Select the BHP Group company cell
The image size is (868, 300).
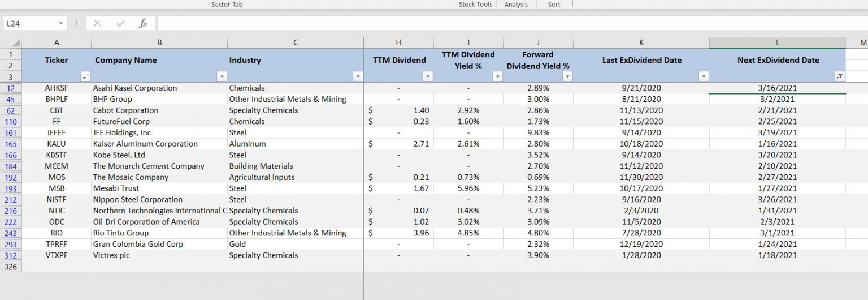click(159, 99)
